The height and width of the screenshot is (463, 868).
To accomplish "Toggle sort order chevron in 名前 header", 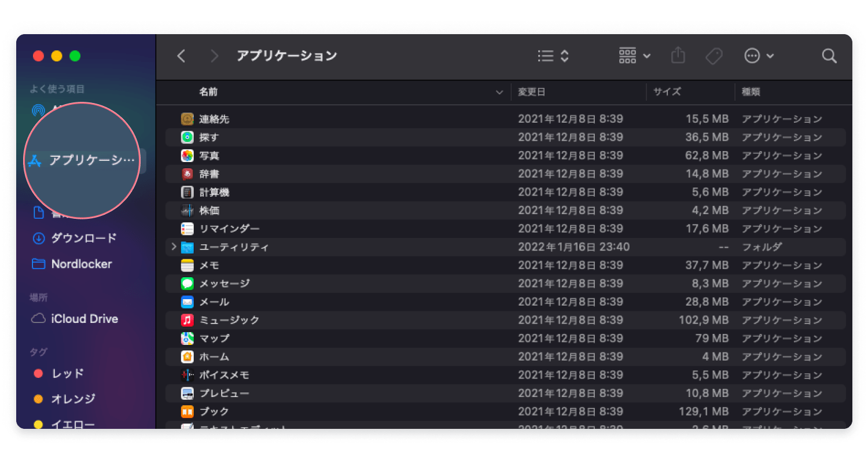I will pyautogui.click(x=500, y=93).
